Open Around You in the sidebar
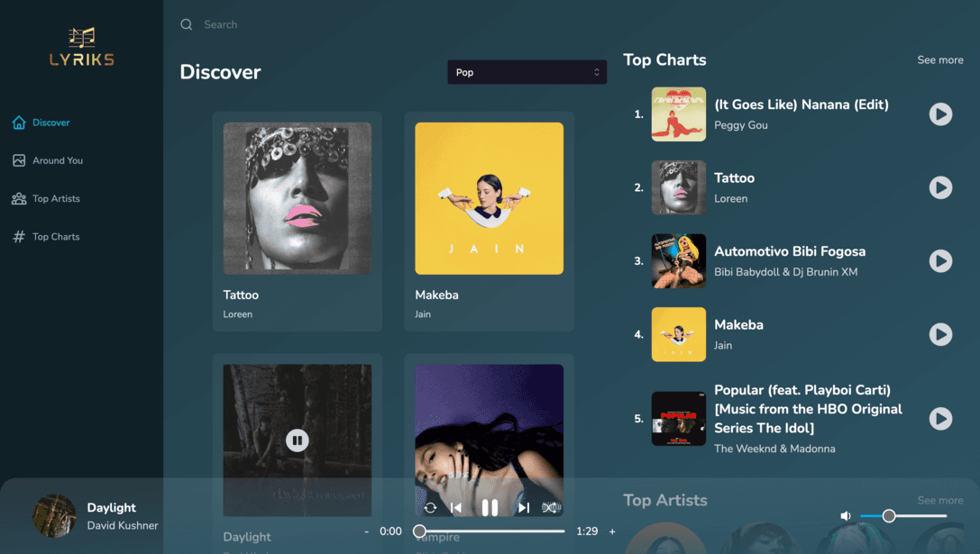 58,160
